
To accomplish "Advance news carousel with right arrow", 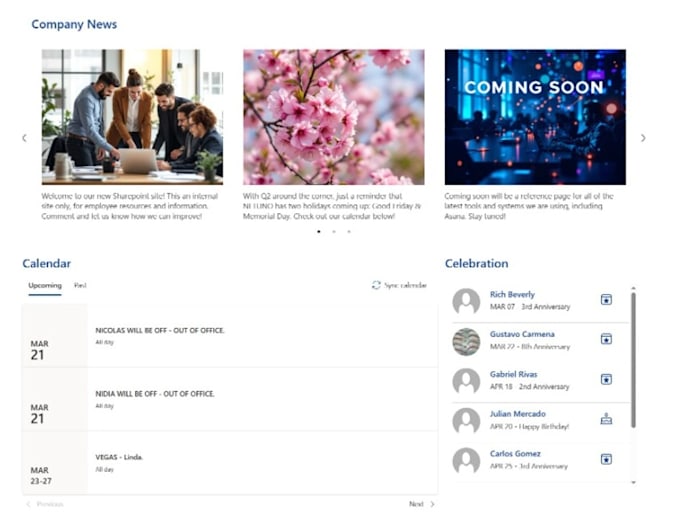I will (x=644, y=138).
